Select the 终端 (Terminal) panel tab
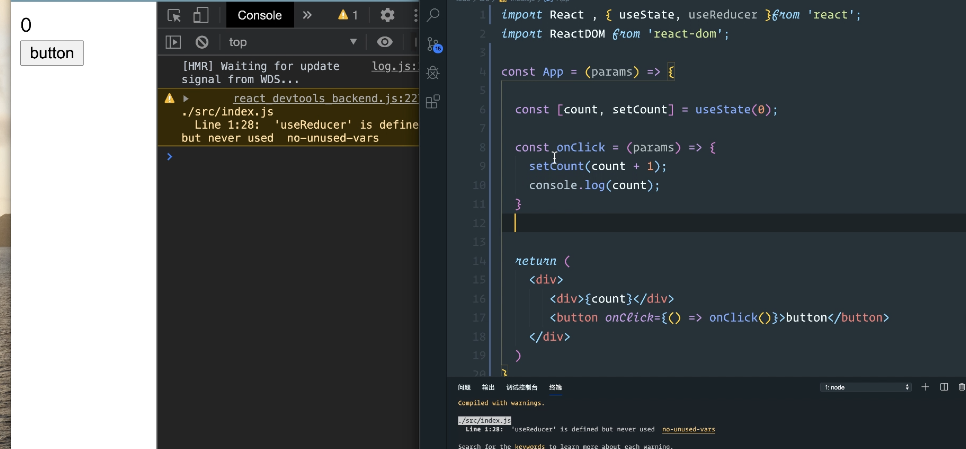 point(556,387)
